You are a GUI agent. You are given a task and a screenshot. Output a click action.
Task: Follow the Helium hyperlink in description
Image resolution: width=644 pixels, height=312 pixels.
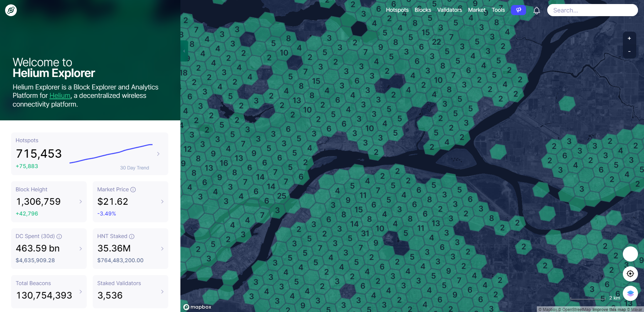(x=60, y=95)
